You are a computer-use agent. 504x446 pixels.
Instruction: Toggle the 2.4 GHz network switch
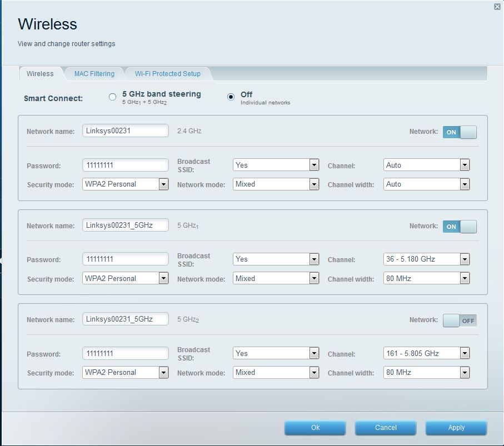pos(460,132)
